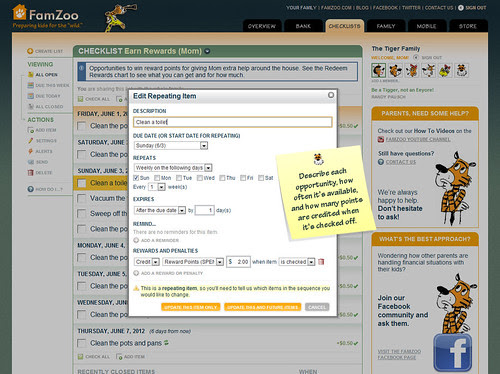This screenshot has width=500, height=374.
Task: Open Settings pencil icon in Actions
Action: (x=31, y=141)
